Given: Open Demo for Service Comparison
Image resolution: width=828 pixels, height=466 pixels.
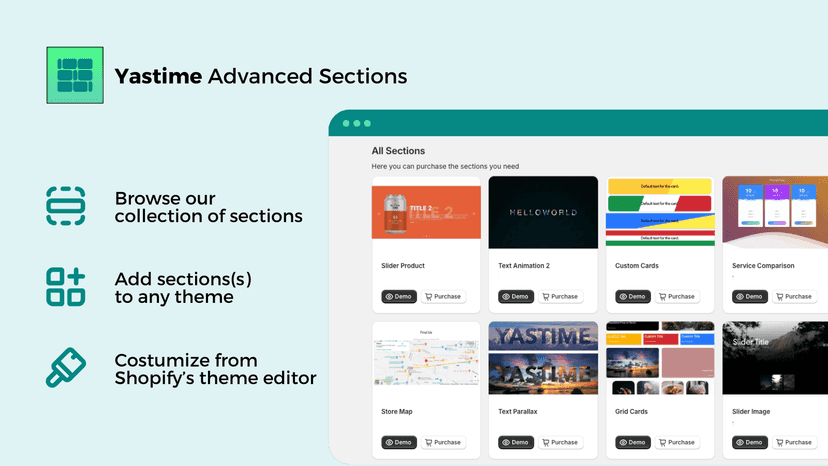Looking at the screenshot, I should (x=750, y=296).
